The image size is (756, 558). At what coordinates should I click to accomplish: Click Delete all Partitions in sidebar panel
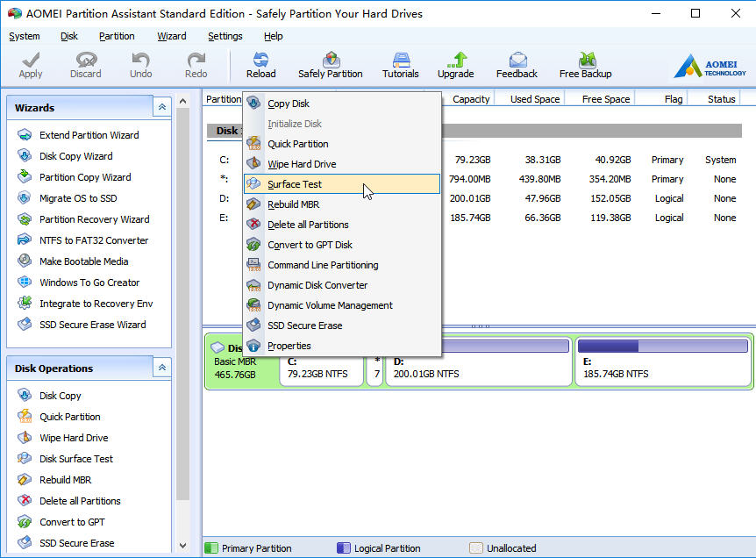click(80, 501)
